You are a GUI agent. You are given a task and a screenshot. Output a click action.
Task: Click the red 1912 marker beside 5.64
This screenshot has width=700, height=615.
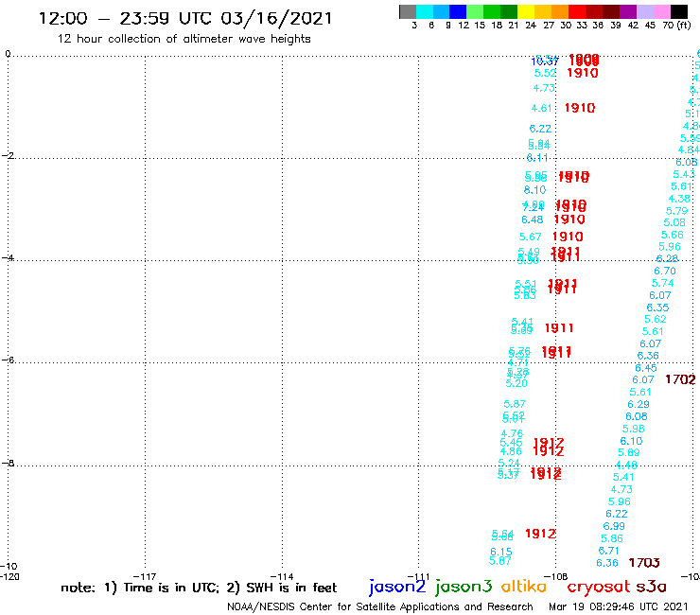click(x=540, y=534)
